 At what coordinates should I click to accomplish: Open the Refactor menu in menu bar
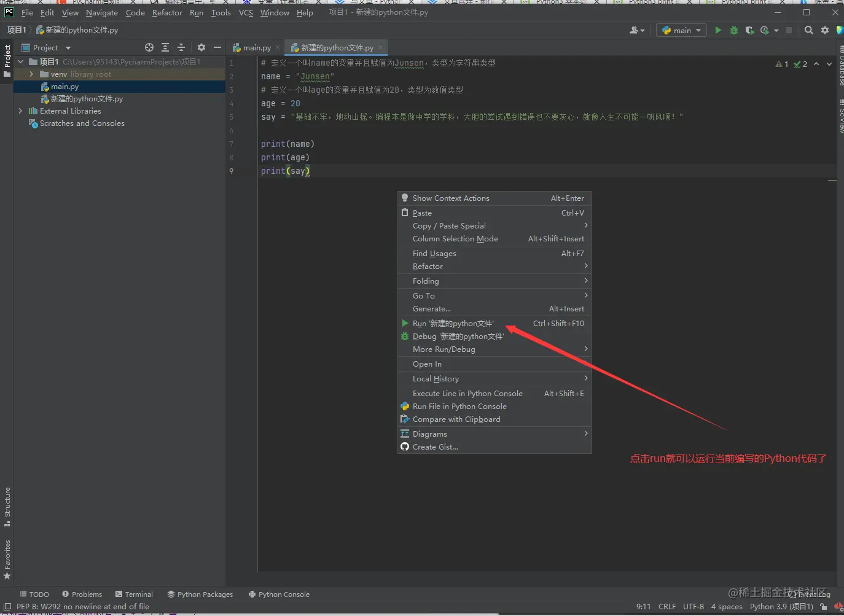tap(167, 12)
